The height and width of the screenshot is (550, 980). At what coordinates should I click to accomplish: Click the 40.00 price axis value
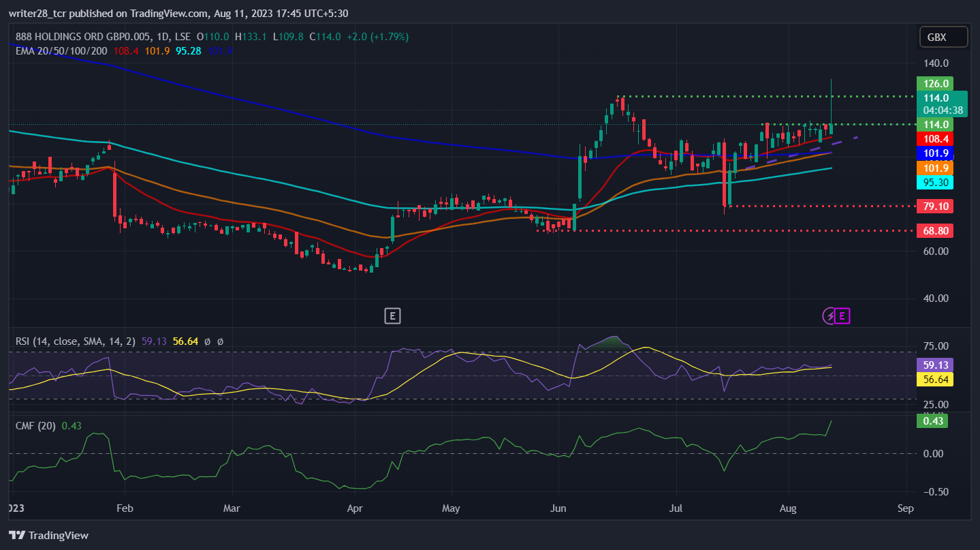(x=936, y=298)
